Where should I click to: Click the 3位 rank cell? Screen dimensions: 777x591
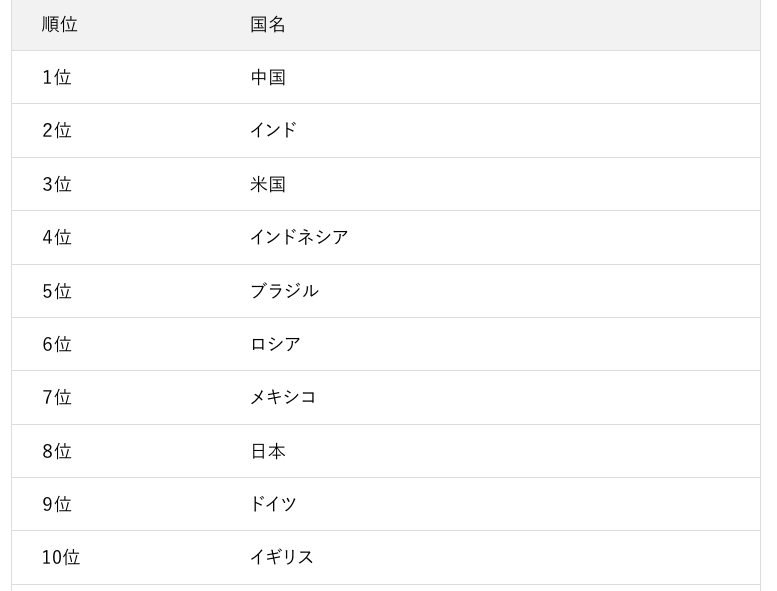tap(57, 184)
